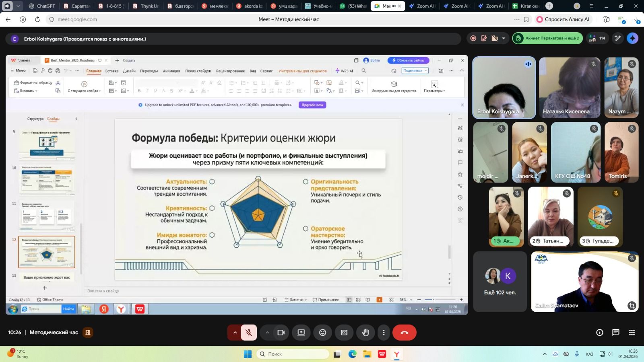Screen dimensions: 644x362
Task: Open the emoji reactions panel
Action: (x=322, y=333)
